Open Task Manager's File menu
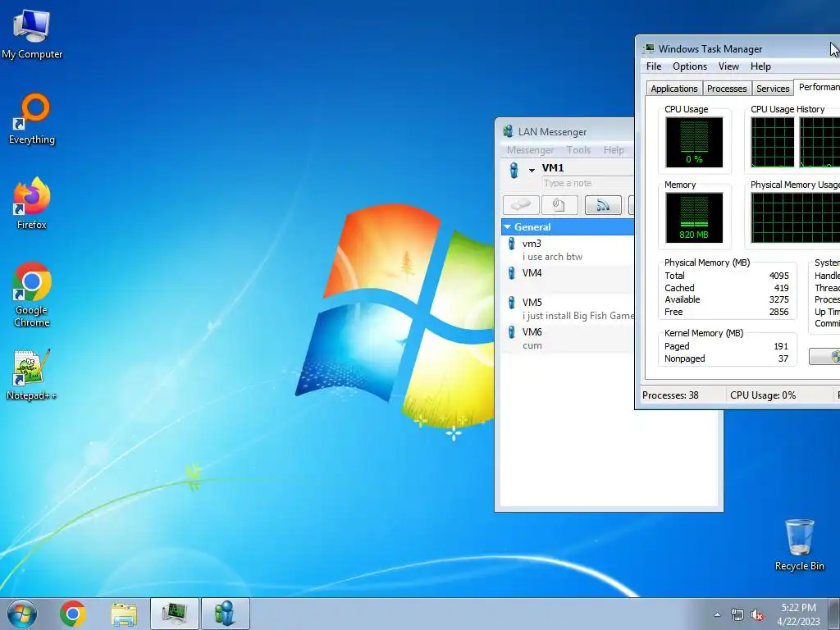 point(654,66)
